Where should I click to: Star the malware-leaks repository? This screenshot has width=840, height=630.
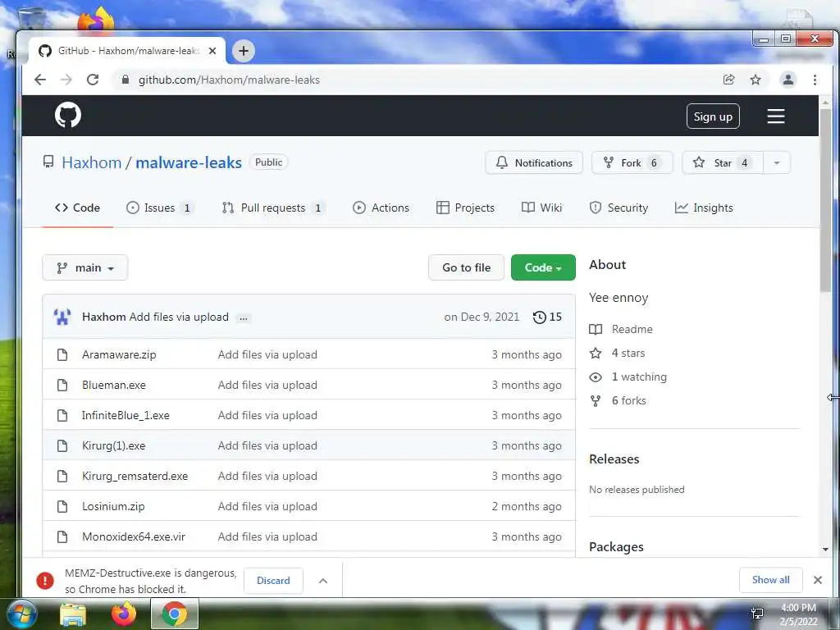click(722, 163)
